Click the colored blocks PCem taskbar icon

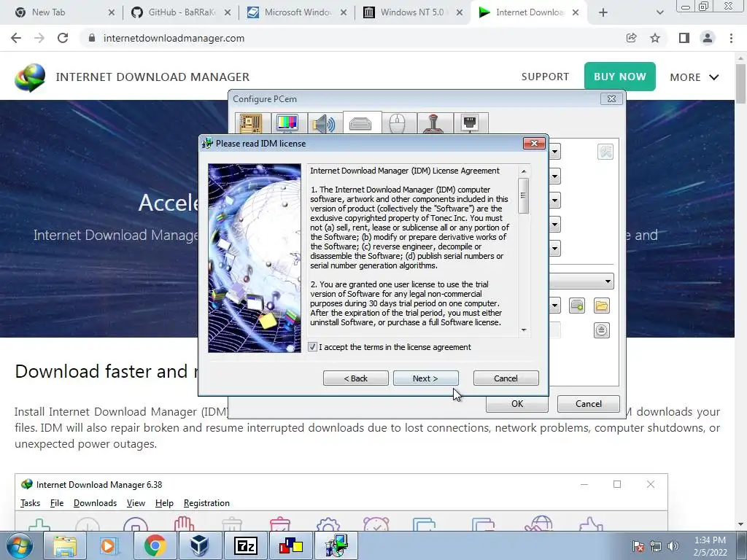pyautogui.click(x=290, y=545)
